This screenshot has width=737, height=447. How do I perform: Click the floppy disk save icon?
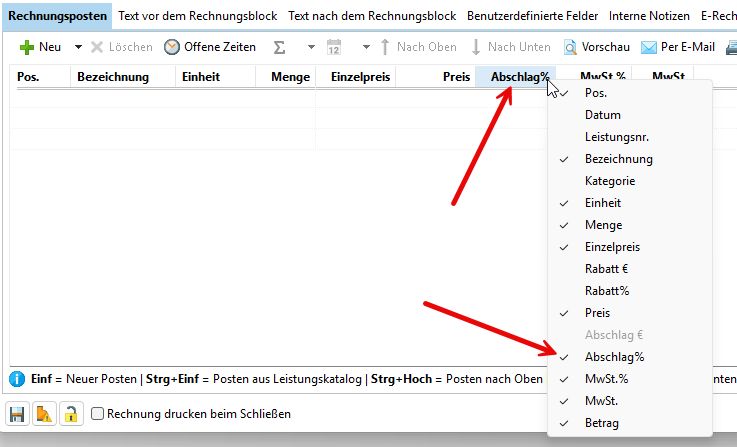[x=17, y=414]
